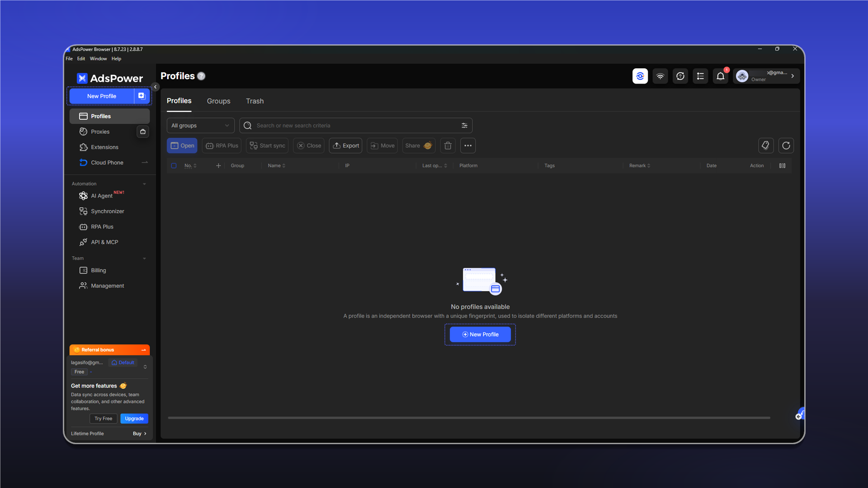
Task: Open Management in the sidebar
Action: (109, 286)
